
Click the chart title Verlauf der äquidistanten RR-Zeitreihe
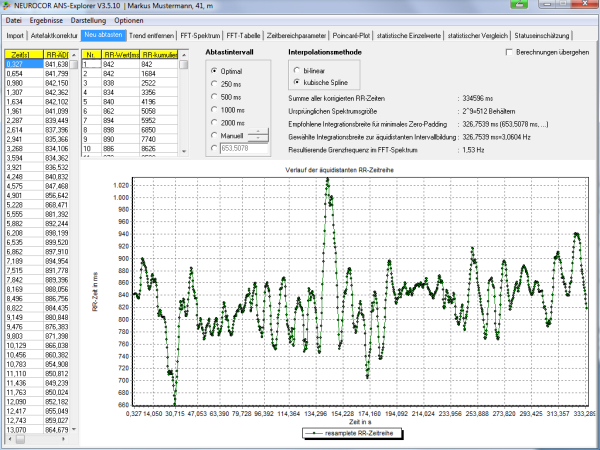(339, 170)
